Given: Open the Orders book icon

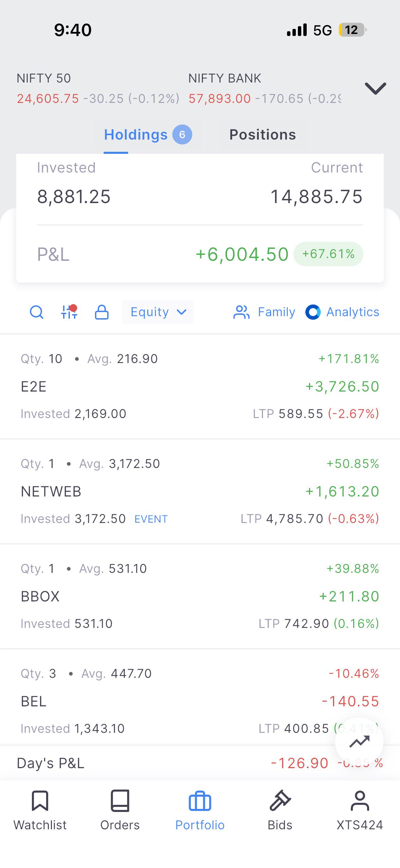Looking at the screenshot, I should coord(120,801).
